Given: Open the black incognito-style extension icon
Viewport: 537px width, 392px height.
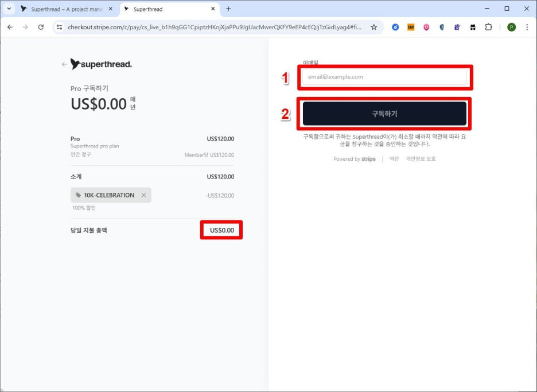Looking at the screenshot, I should pyautogui.click(x=473, y=27).
